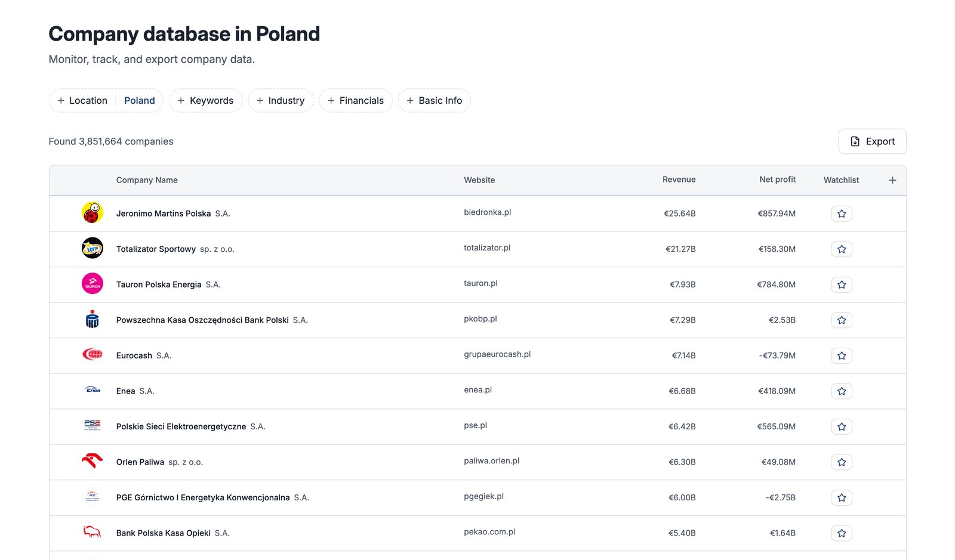Star Bank Polska Kasa Opieki
Image resolution: width=955 pixels, height=560 pixels.
tap(842, 533)
